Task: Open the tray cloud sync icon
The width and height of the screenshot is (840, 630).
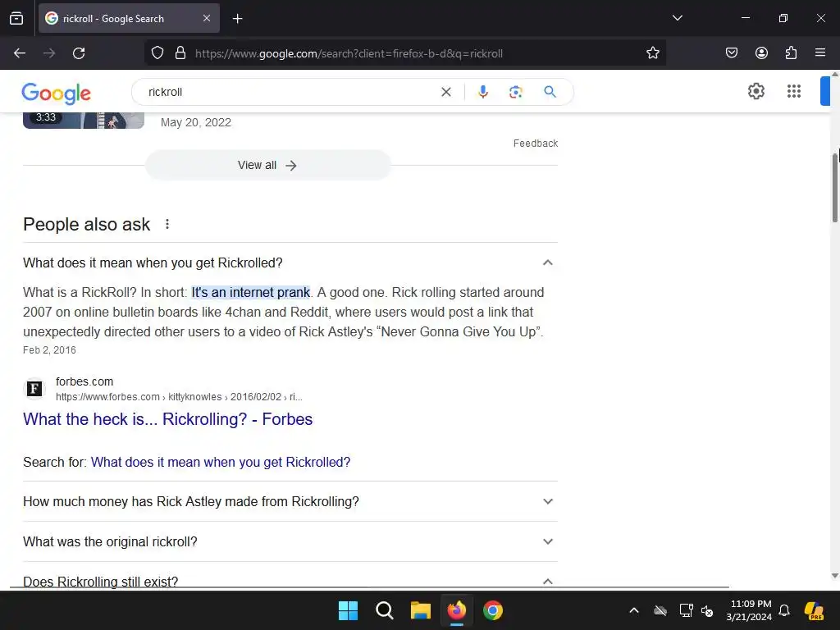Action: tap(660, 610)
